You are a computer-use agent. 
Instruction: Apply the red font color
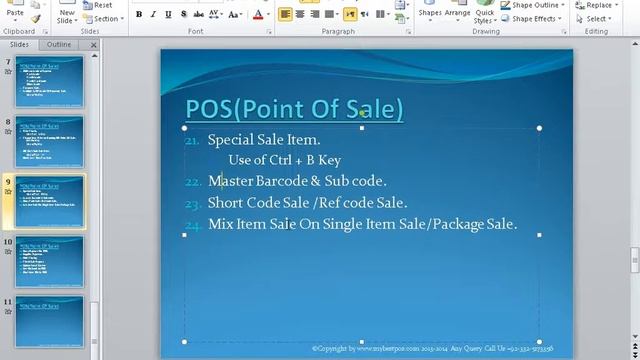pos(258,15)
